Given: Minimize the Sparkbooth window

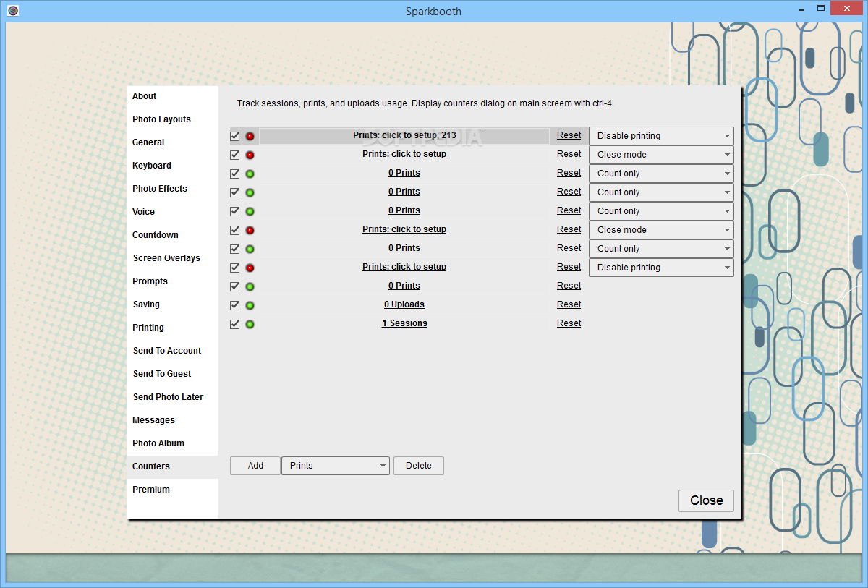Looking at the screenshot, I should [800, 9].
